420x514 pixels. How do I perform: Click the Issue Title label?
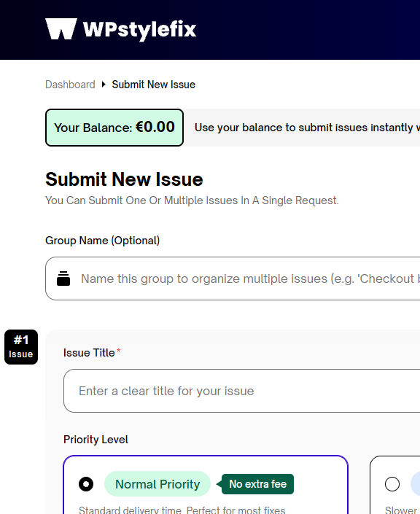tap(89, 353)
